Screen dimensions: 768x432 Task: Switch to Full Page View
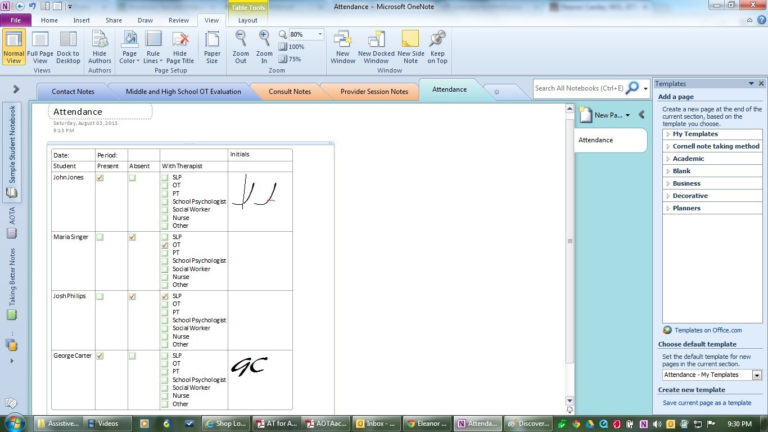tap(40, 47)
